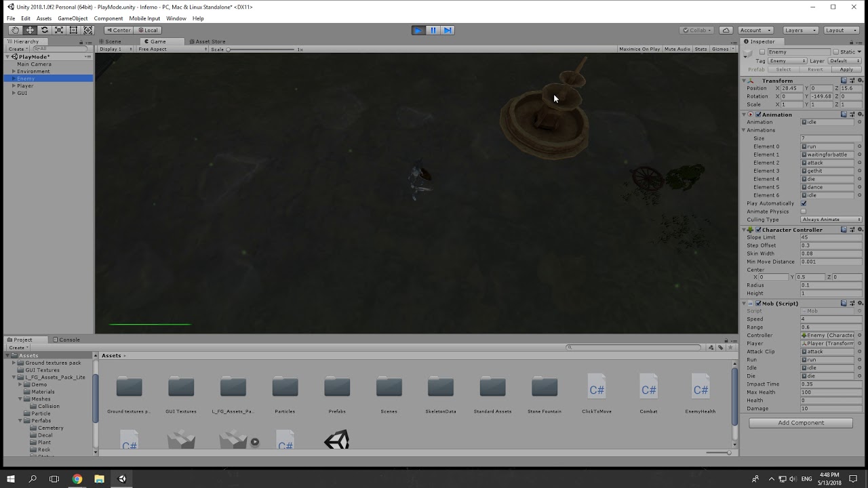The height and width of the screenshot is (488, 868).
Task: Open the Free Aspect dropdown
Action: click(172, 49)
